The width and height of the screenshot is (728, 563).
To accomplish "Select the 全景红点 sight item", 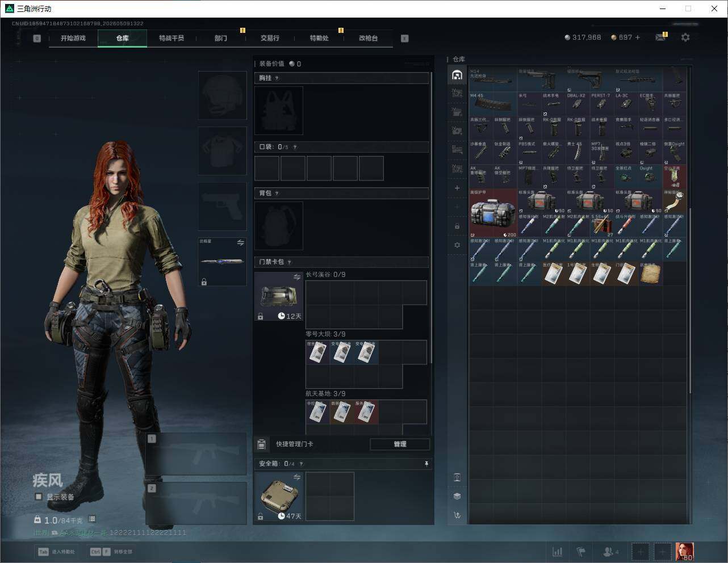I will [626, 177].
